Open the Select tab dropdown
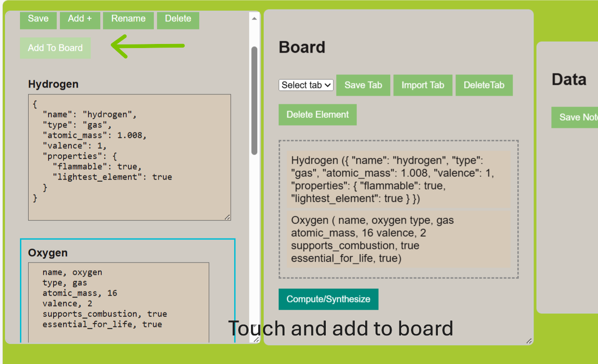The height and width of the screenshot is (364, 598). click(x=306, y=85)
